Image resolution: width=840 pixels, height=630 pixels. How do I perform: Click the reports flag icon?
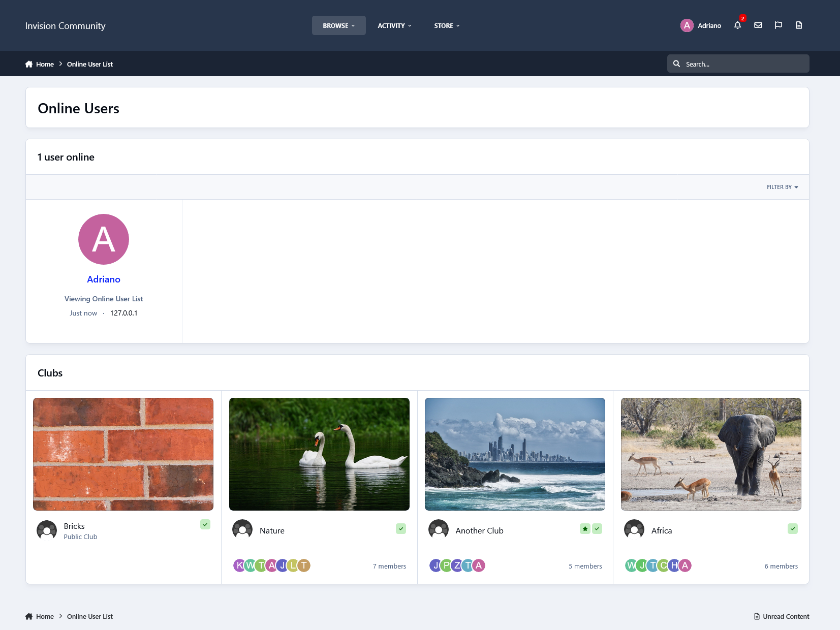pyautogui.click(x=778, y=25)
